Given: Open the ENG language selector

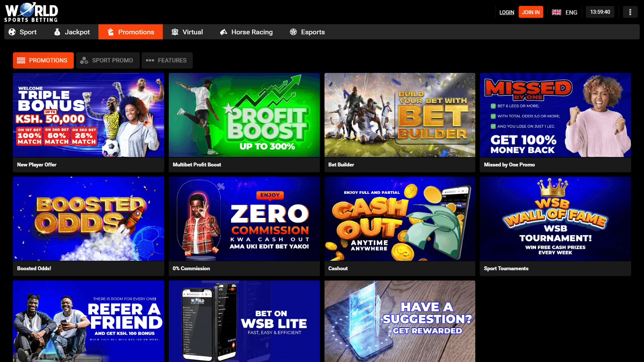Looking at the screenshot, I should tap(565, 12).
